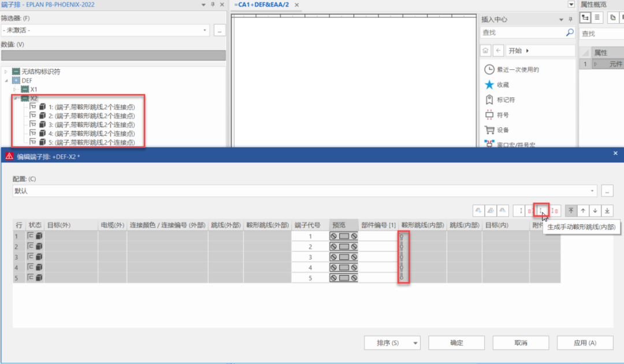Click the search magnifier in 插入中心
Screen dimensions: 624x364
(x=570, y=33)
